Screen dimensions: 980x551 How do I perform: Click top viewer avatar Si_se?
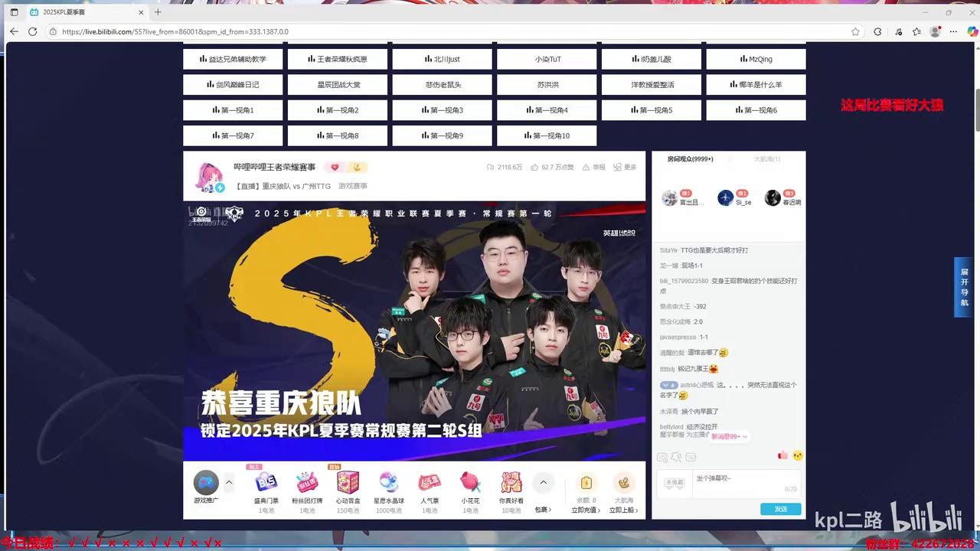pyautogui.click(x=725, y=198)
